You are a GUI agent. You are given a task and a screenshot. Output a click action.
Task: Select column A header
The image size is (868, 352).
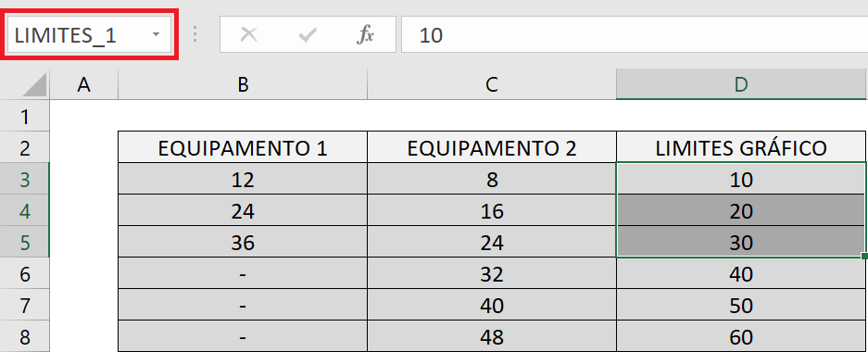pyautogui.click(x=84, y=84)
